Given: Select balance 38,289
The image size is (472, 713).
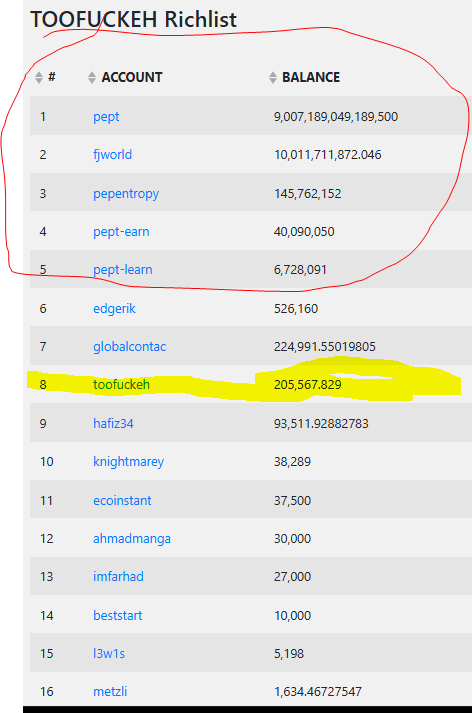Looking at the screenshot, I should click(x=292, y=462).
